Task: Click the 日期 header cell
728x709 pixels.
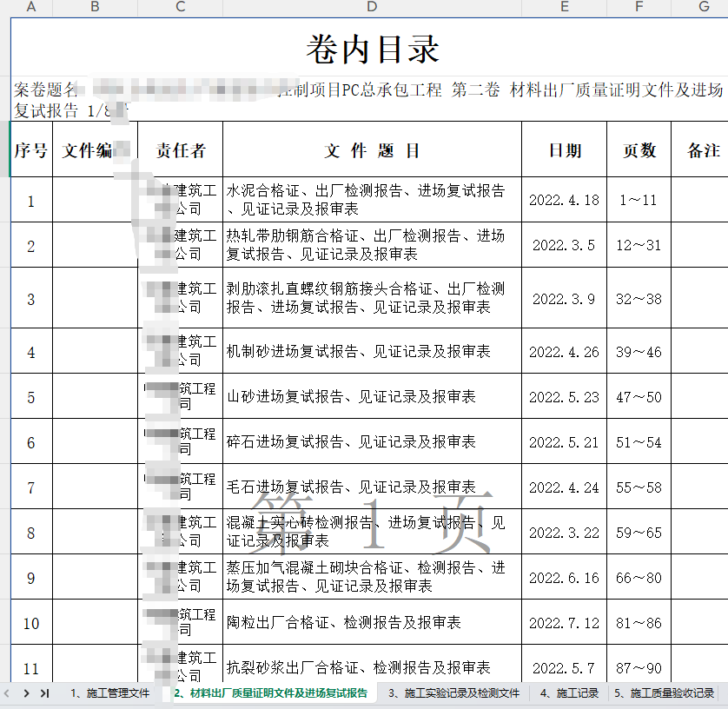Action: click(x=564, y=150)
